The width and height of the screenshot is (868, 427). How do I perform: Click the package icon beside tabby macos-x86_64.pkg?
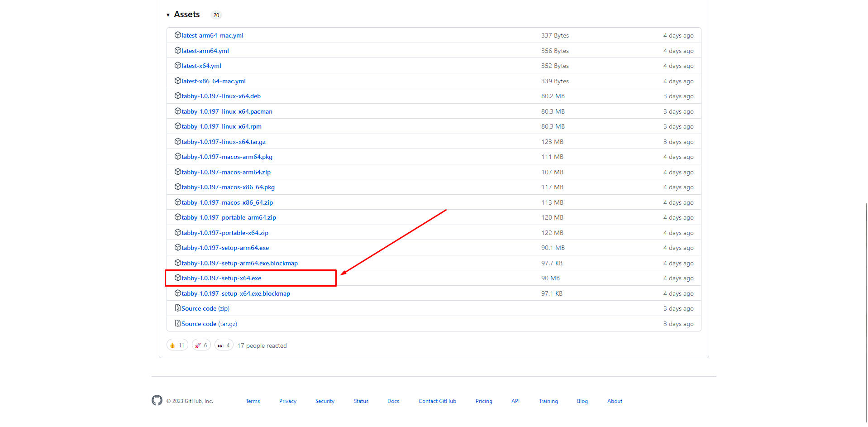coord(178,187)
